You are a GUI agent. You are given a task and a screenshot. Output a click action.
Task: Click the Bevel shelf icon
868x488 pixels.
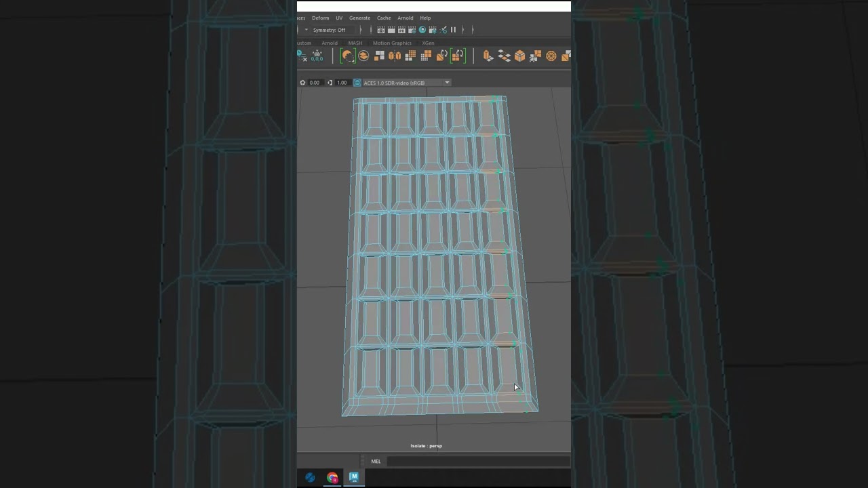tap(519, 56)
